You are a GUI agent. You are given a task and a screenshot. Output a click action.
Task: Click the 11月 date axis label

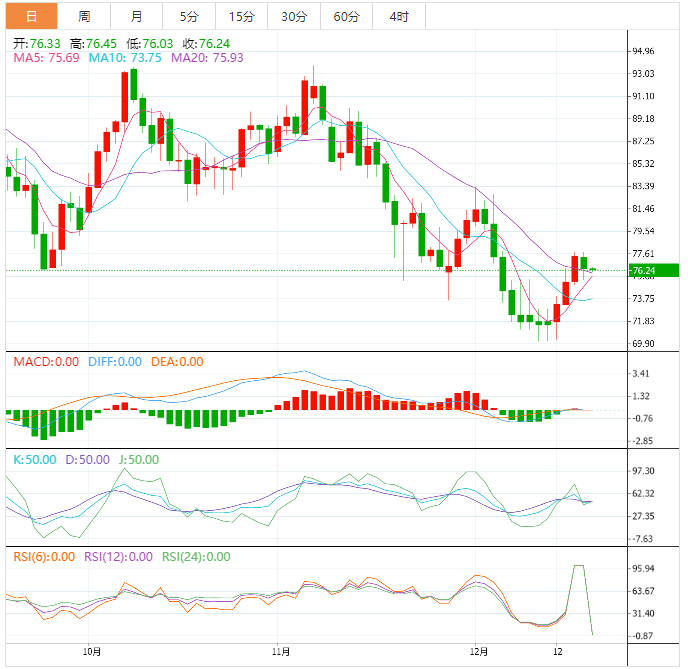tap(281, 652)
